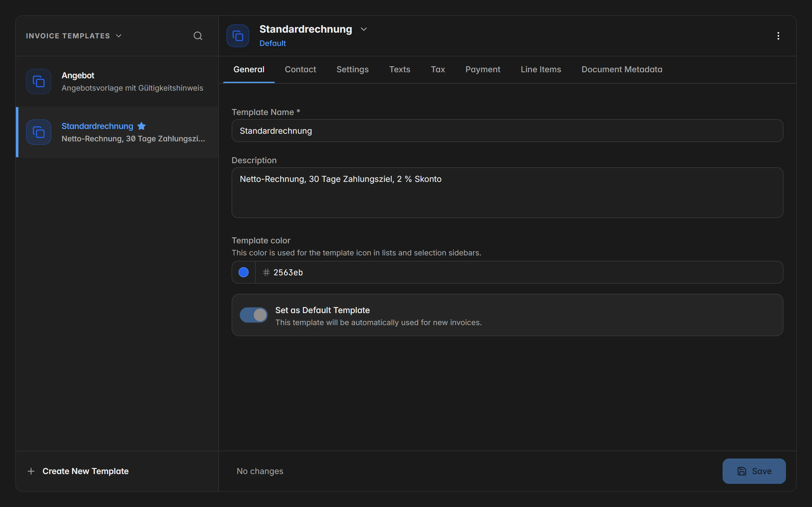
Task: Switch to the Contact tab
Action: tap(300, 69)
